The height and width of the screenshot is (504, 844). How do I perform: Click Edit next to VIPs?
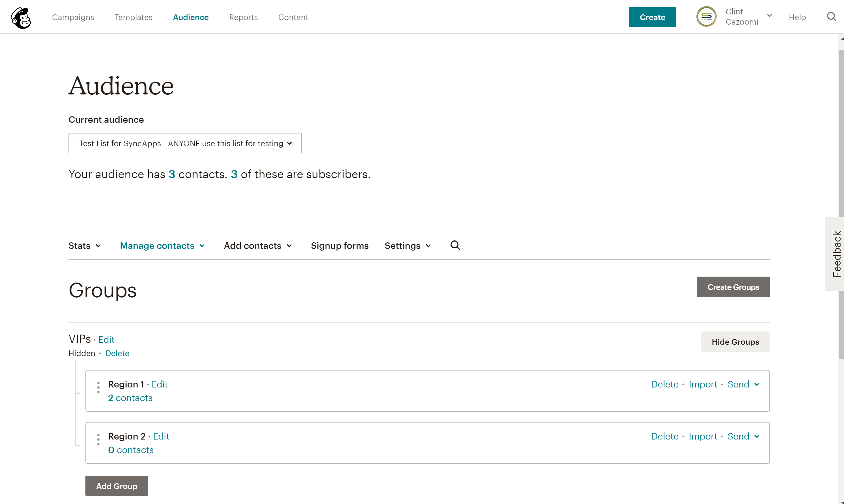coord(106,340)
